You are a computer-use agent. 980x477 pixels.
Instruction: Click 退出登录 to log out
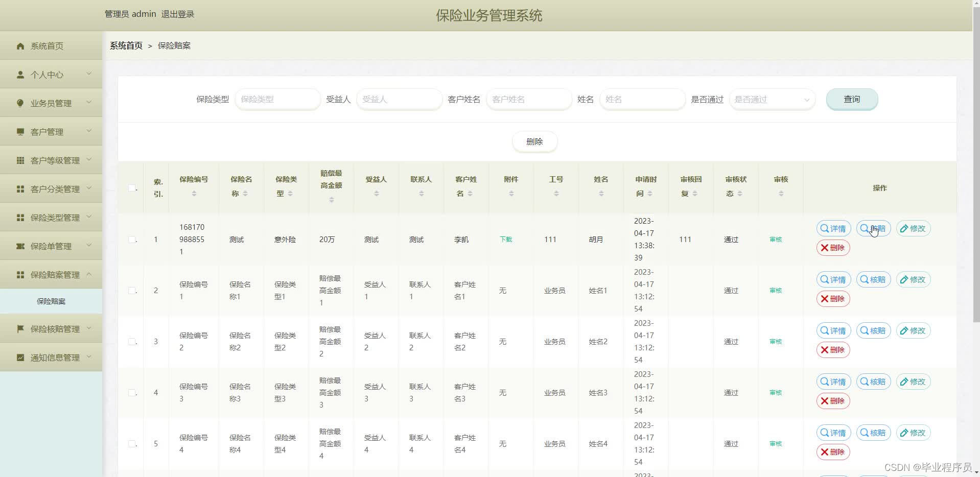(x=178, y=14)
